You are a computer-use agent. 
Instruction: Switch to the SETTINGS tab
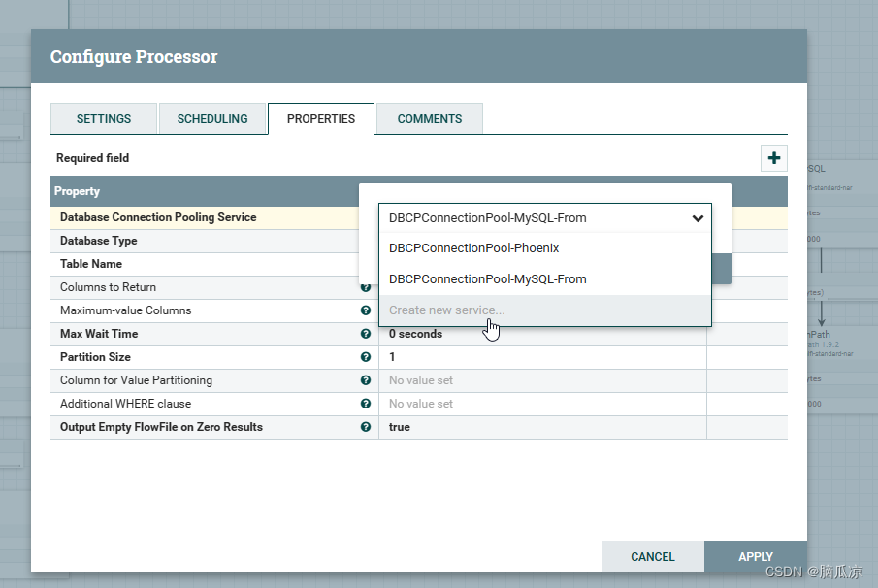pos(104,118)
